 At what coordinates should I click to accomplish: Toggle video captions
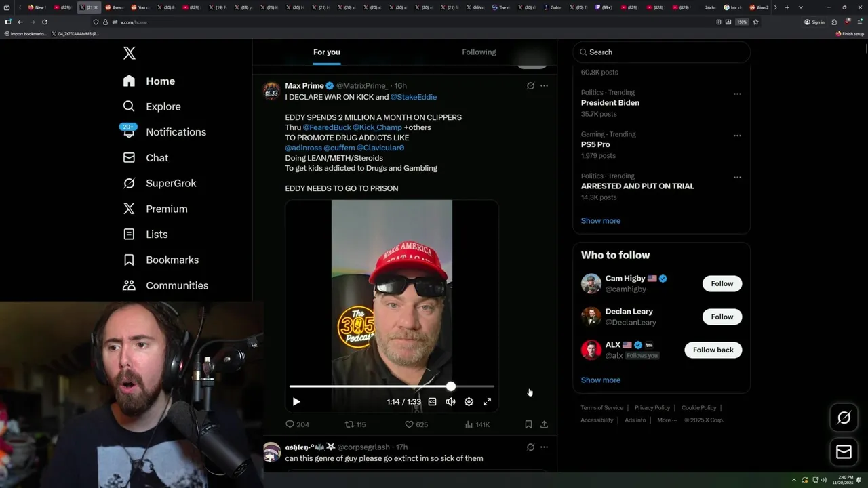(x=432, y=402)
